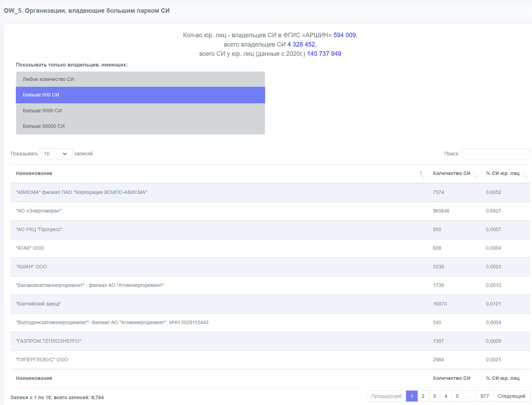The height and width of the screenshot is (405, 532).
Task: Click the Следующий pagination button
Action: [511, 396]
